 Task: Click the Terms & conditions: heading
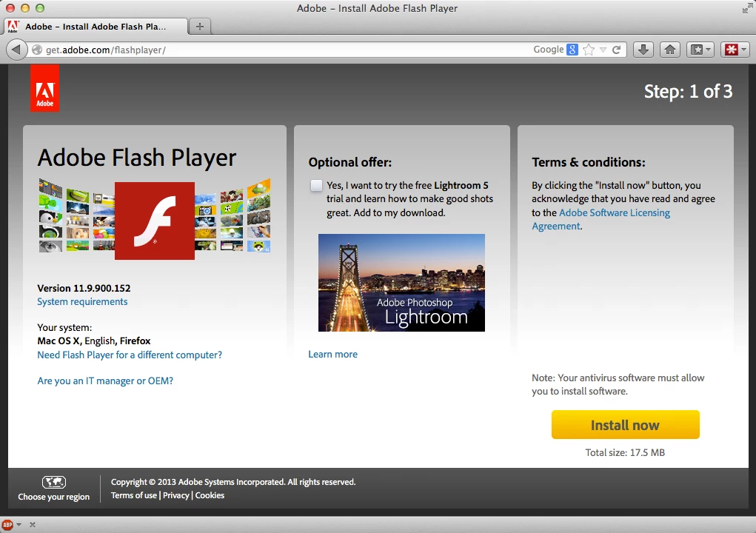[589, 162]
